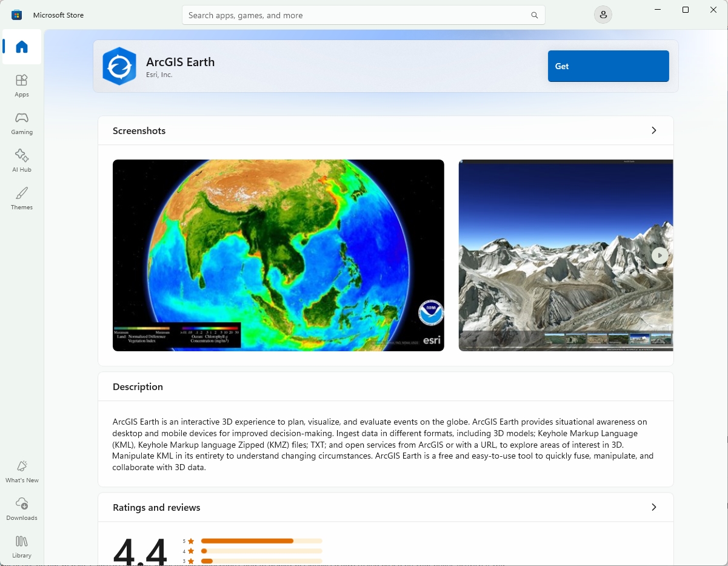Open the AI Hub section
The image size is (728, 566).
(x=22, y=161)
